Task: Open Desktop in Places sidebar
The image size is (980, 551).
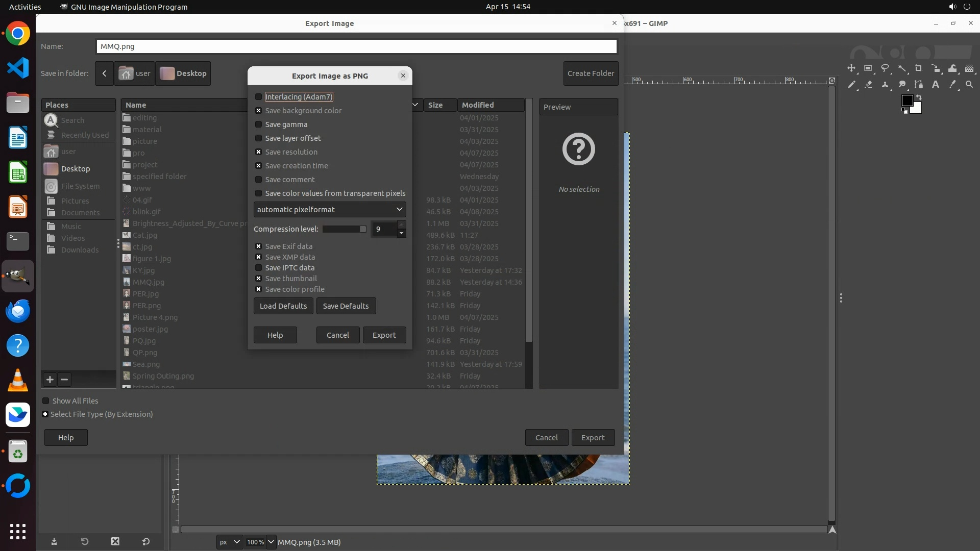Action: pyautogui.click(x=75, y=169)
